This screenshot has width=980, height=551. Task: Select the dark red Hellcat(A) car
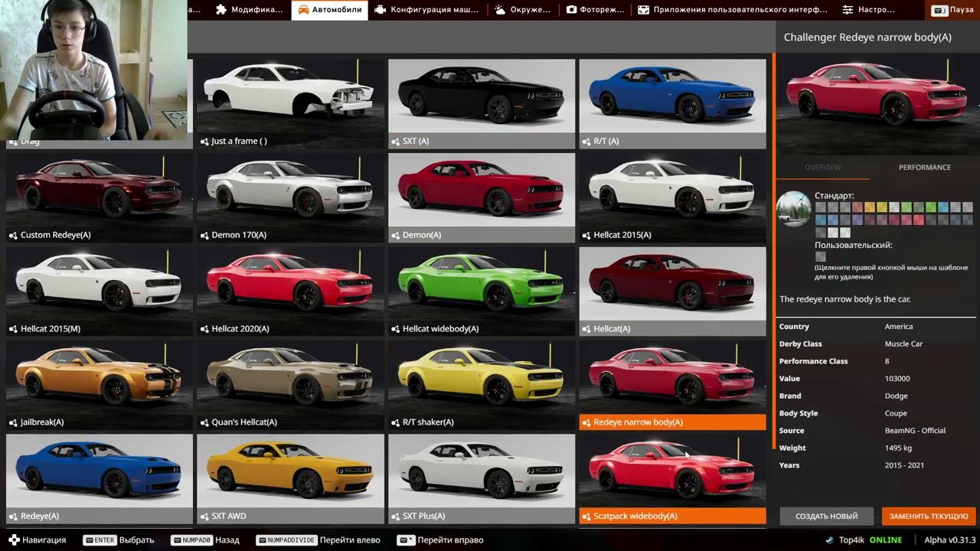click(x=672, y=292)
